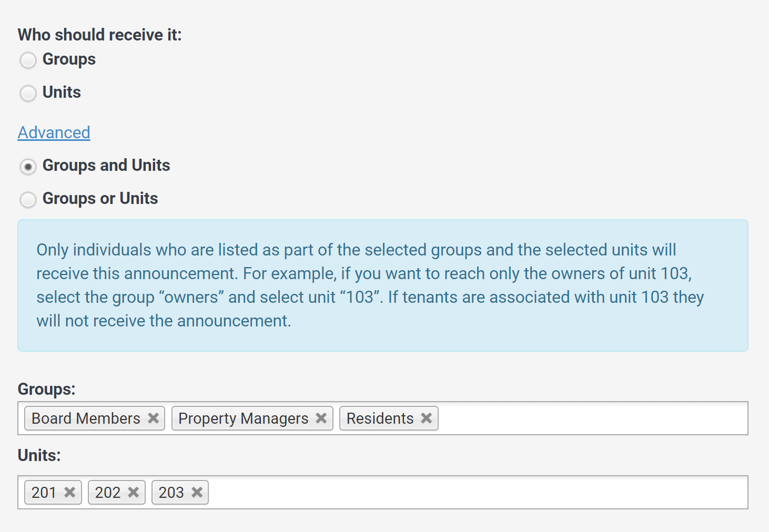Screen dimensions: 769x532
Task: Click the 203 unit tag label
Action: [x=171, y=492]
